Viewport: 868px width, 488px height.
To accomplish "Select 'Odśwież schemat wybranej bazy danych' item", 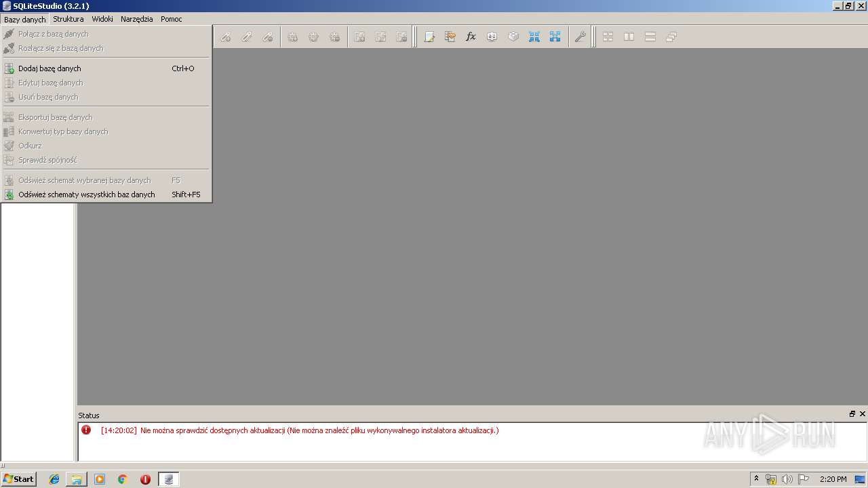I will (x=106, y=180).
